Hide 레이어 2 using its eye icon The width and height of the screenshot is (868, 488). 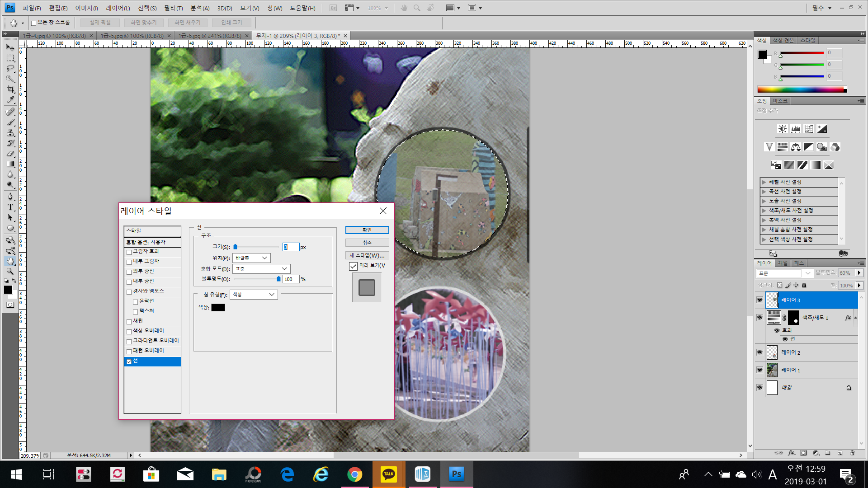759,352
